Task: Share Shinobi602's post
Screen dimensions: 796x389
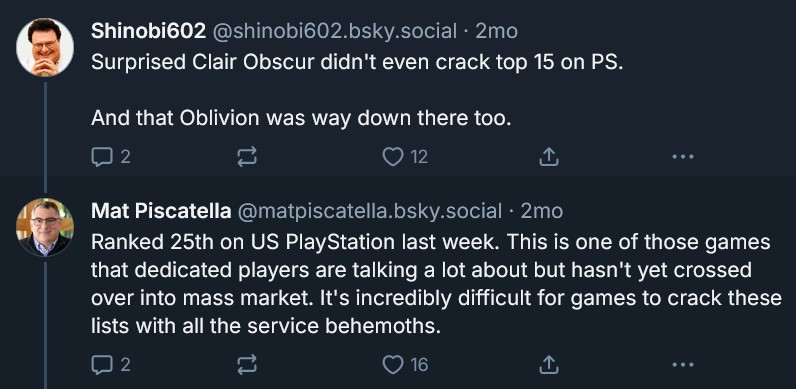Action: (548, 157)
